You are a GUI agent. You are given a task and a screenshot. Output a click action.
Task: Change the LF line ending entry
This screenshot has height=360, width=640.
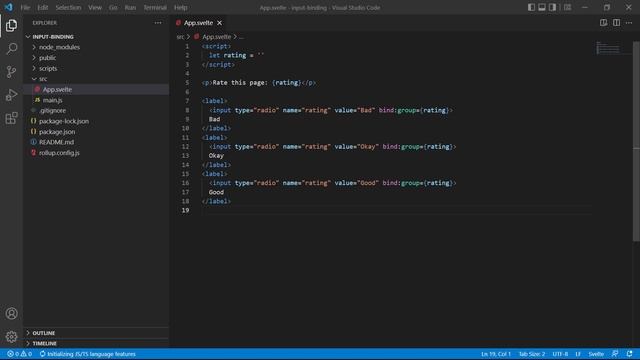click(578, 354)
